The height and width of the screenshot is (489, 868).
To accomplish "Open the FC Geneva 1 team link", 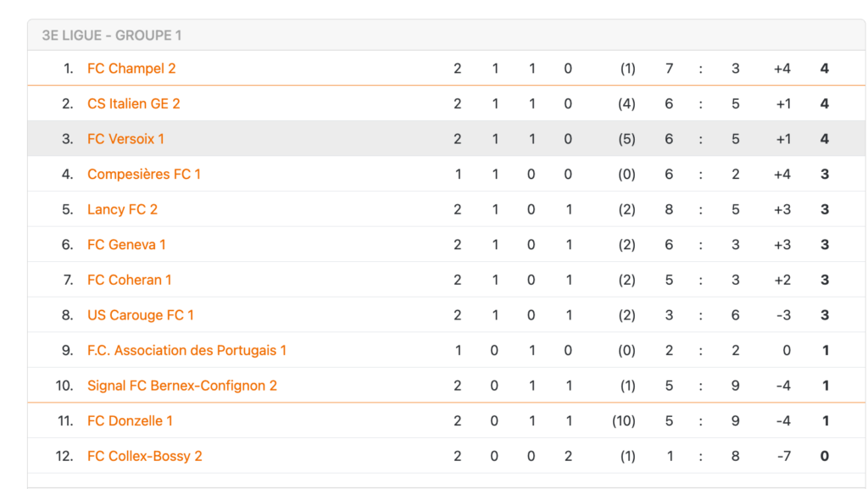I will point(127,244).
